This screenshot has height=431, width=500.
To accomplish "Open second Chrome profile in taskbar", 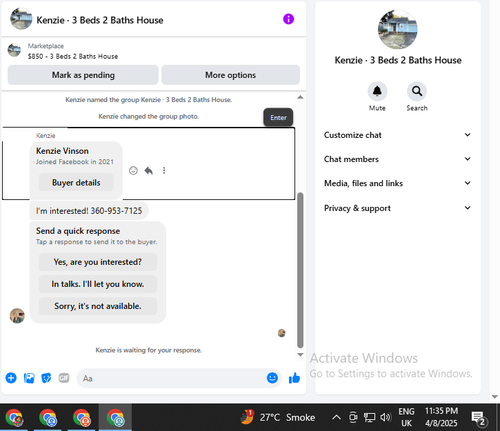I will [48, 418].
